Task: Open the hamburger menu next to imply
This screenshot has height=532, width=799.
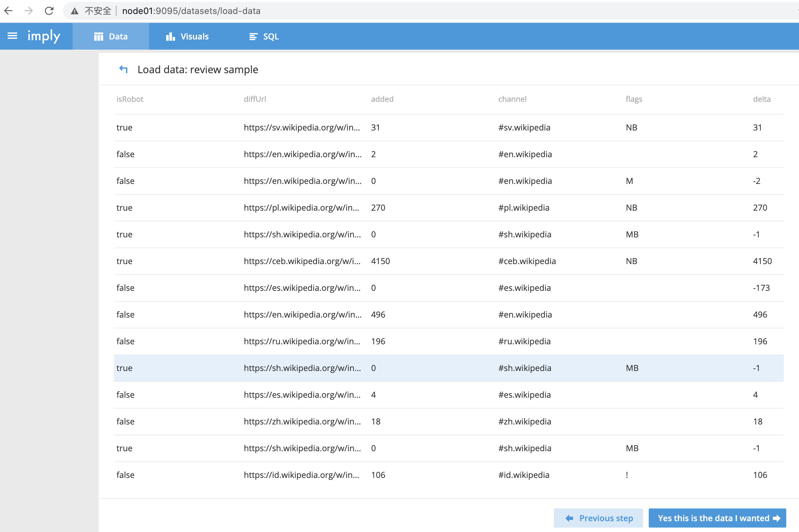Action: tap(12, 36)
